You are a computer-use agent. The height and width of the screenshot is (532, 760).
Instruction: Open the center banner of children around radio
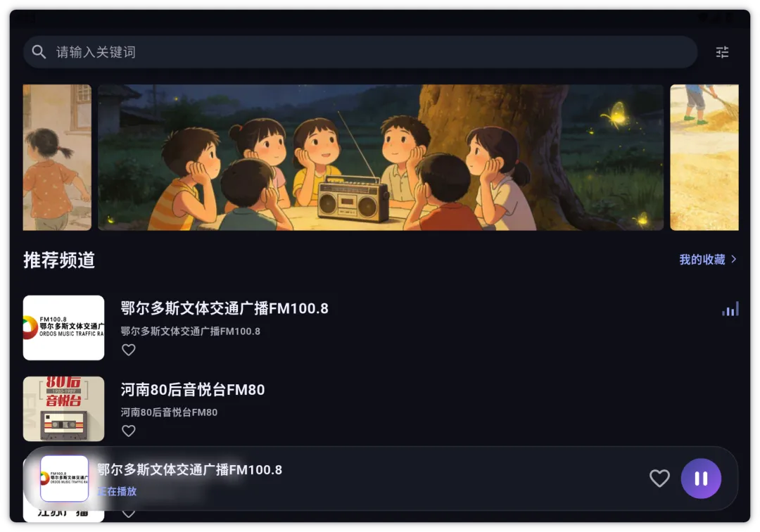coord(381,158)
